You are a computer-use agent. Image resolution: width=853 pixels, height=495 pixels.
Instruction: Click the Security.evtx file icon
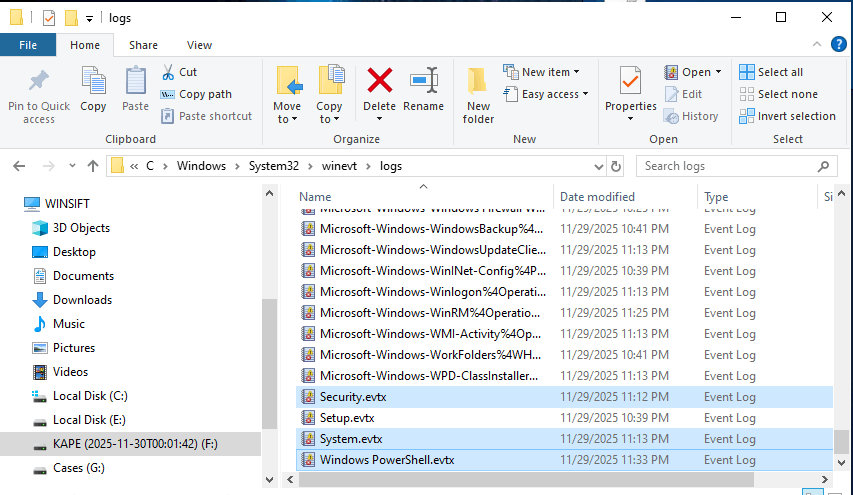click(308, 397)
